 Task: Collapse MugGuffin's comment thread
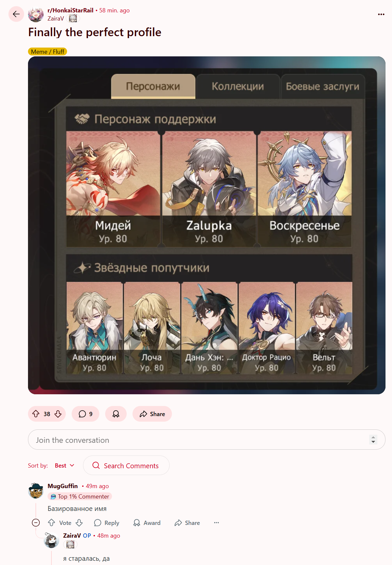(x=36, y=523)
